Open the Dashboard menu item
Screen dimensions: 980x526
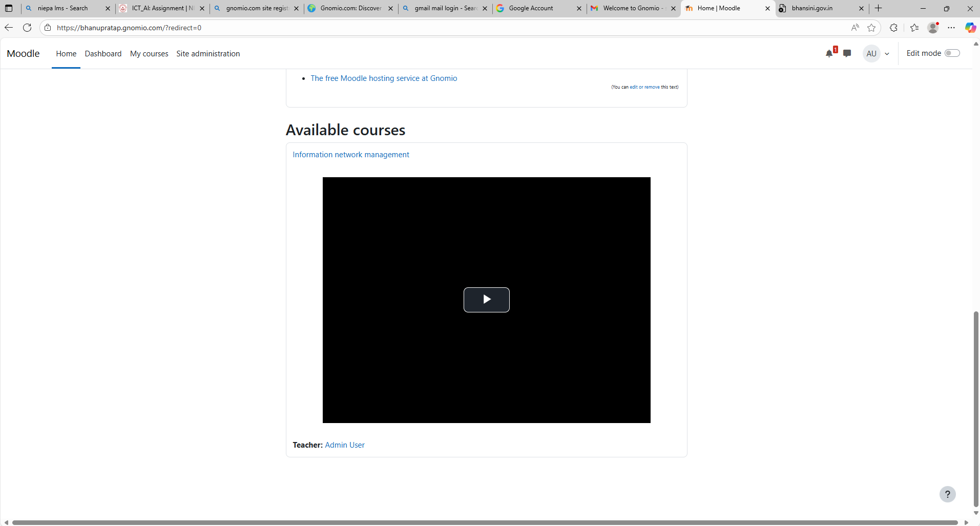pos(103,54)
